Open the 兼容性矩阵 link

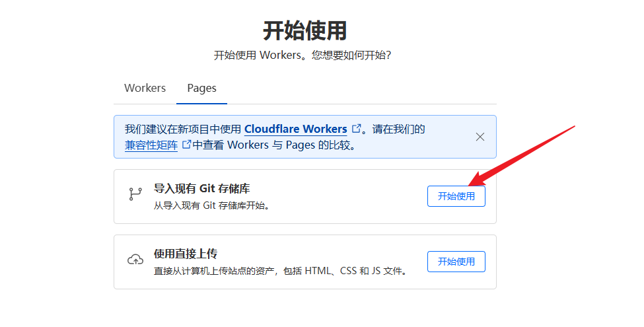tap(151, 145)
